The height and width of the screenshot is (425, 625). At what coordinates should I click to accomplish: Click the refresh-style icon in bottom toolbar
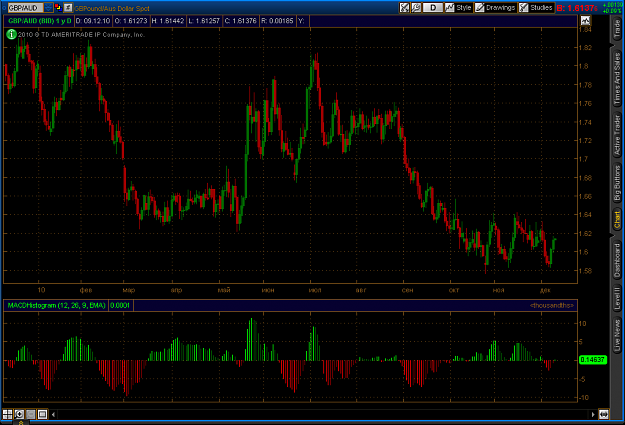click(x=19, y=414)
